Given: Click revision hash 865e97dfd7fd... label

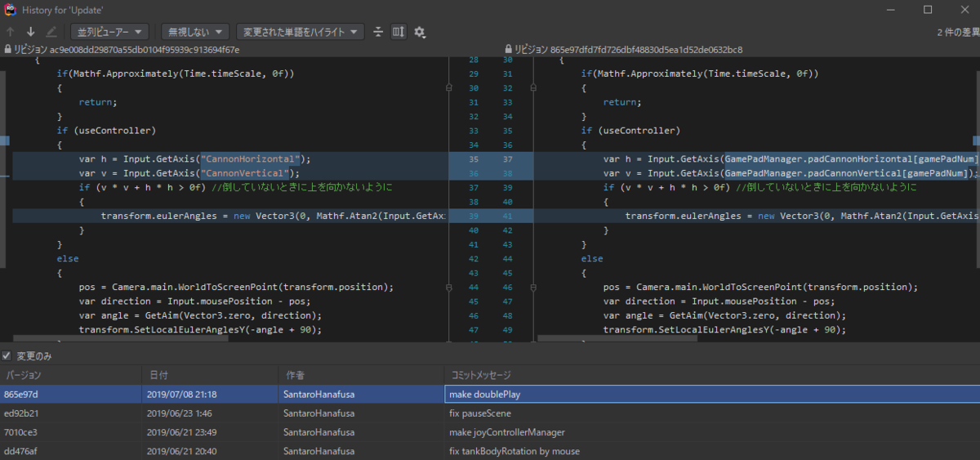Looking at the screenshot, I should tap(630, 50).
